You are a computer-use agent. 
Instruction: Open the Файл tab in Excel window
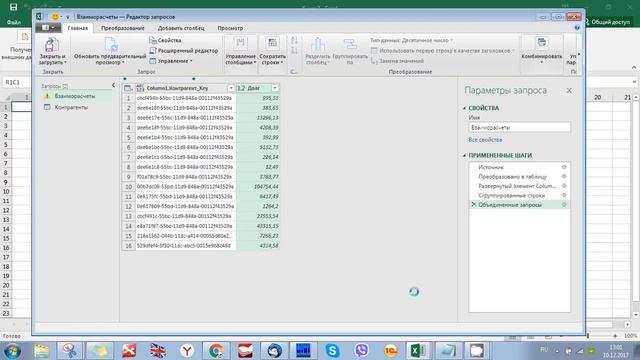tap(13, 22)
